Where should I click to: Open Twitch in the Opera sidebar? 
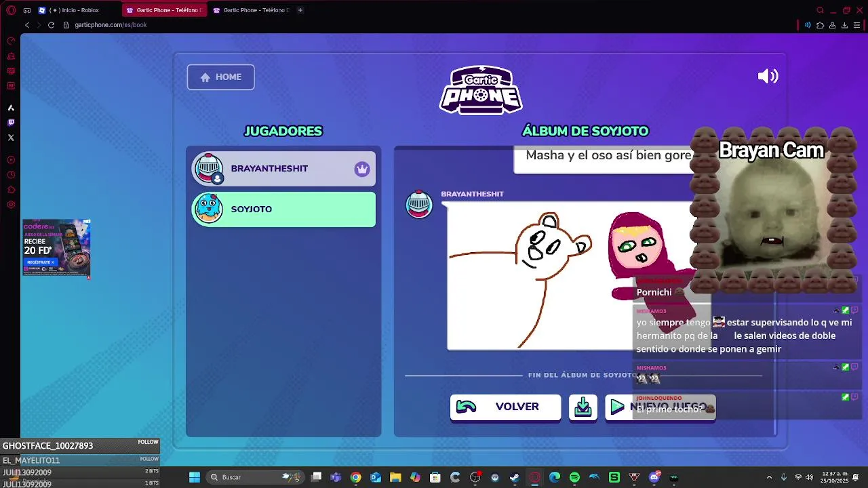[11, 123]
